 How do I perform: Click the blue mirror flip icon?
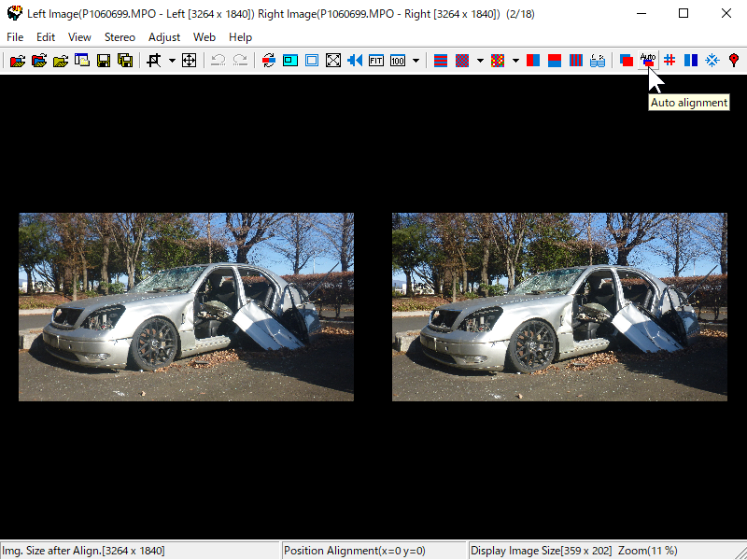point(355,61)
